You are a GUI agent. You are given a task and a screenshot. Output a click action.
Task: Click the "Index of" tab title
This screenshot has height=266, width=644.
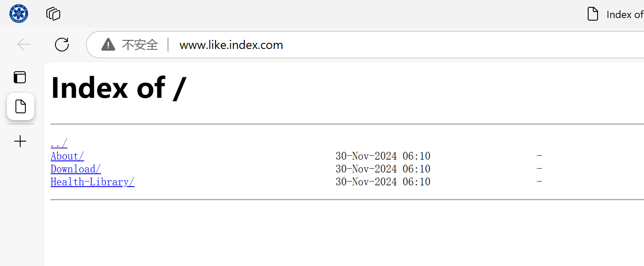625,15
